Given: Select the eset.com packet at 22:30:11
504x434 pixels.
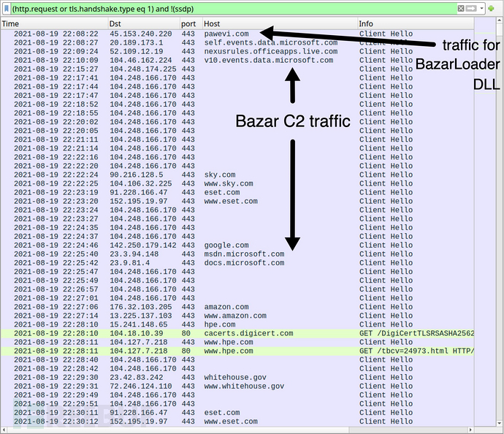Looking at the screenshot, I should coord(237,413).
